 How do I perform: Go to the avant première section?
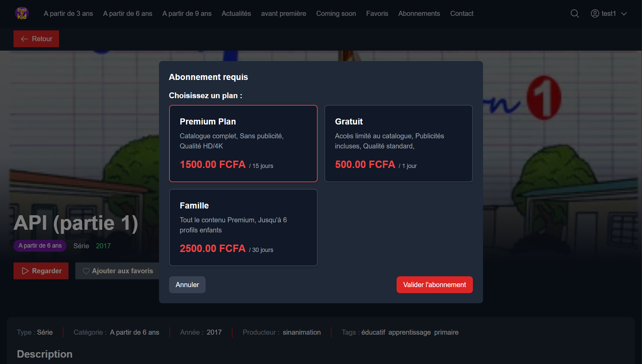pos(283,13)
